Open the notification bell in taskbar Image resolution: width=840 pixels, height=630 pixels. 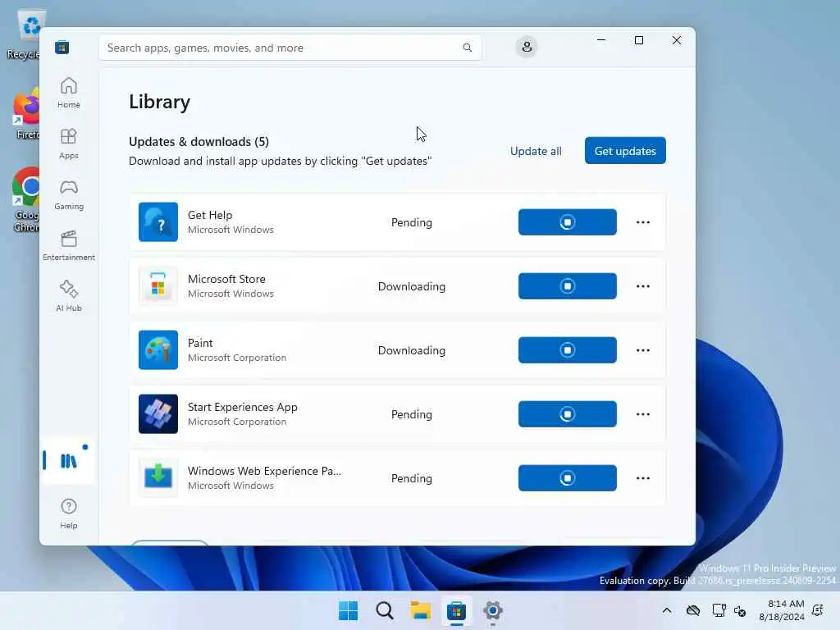coord(818,610)
